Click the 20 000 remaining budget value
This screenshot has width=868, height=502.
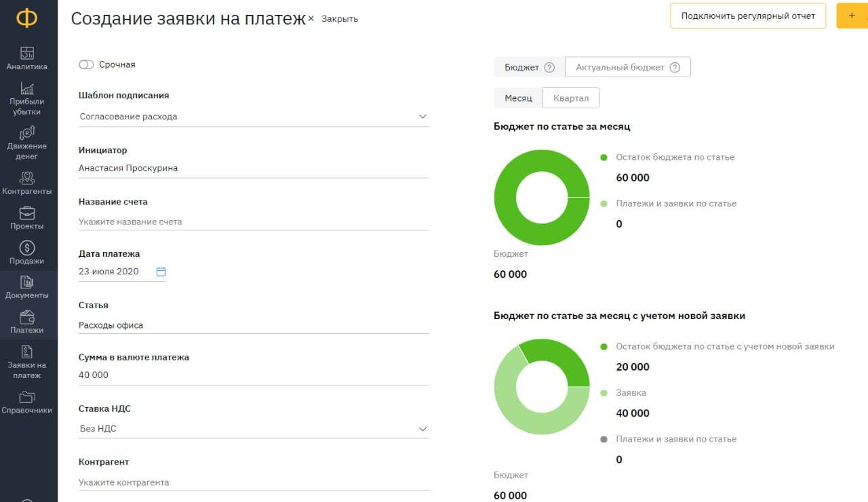[x=633, y=367]
